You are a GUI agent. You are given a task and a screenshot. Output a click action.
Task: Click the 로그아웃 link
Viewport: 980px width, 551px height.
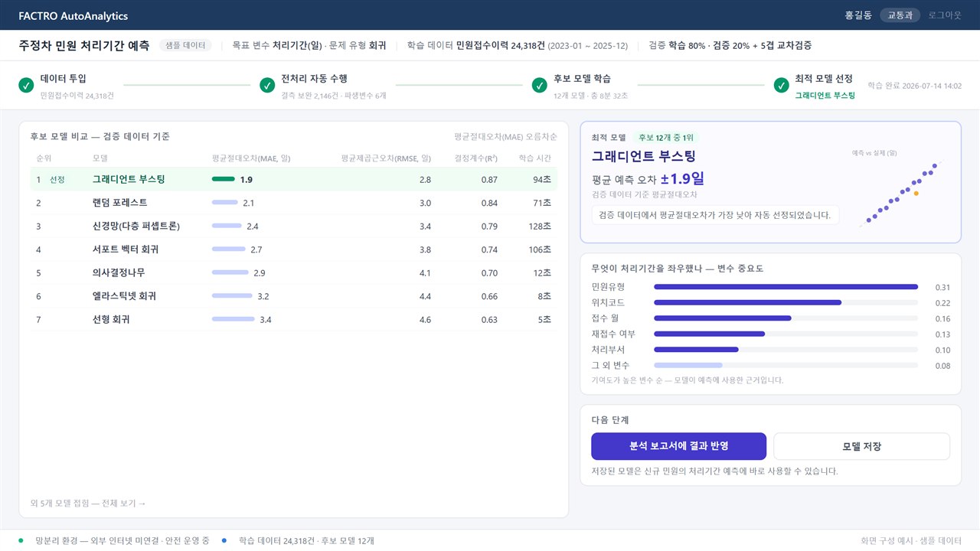pos(944,15)
